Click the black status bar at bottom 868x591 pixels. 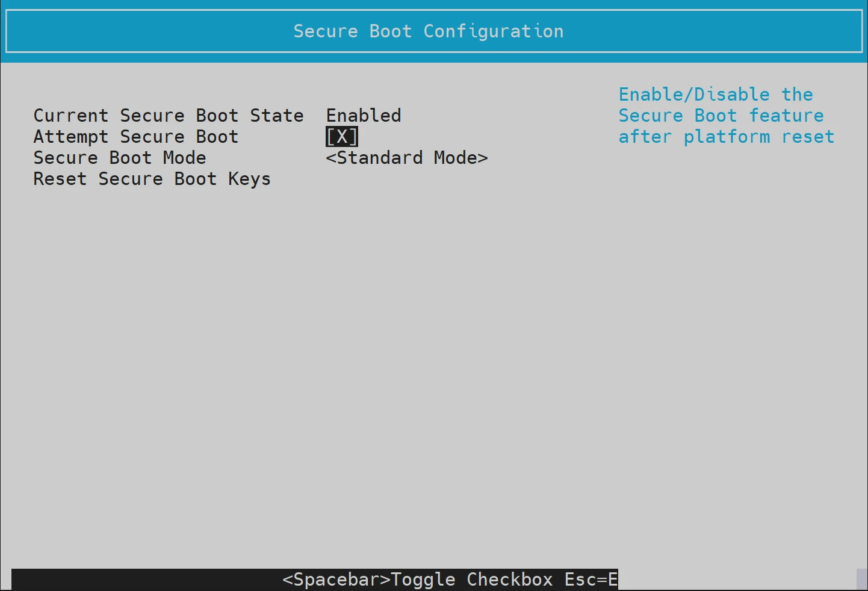[315, 580]
